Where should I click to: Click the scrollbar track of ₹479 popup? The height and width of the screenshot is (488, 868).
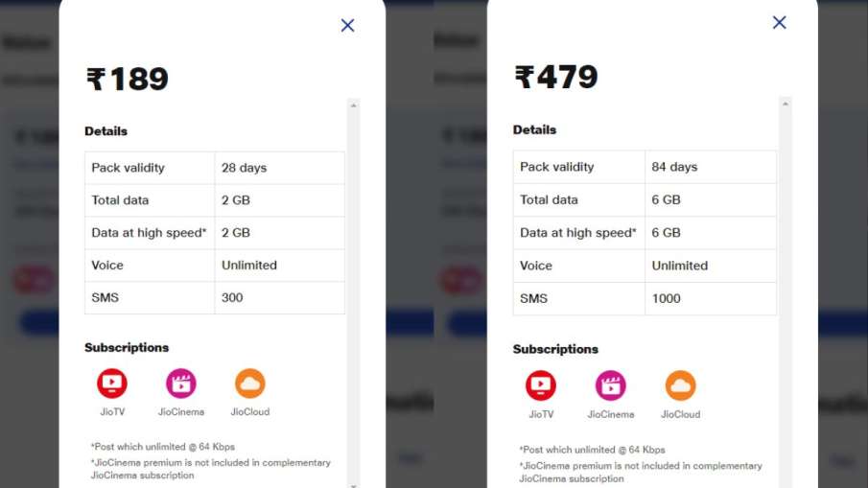pos(786,288)
